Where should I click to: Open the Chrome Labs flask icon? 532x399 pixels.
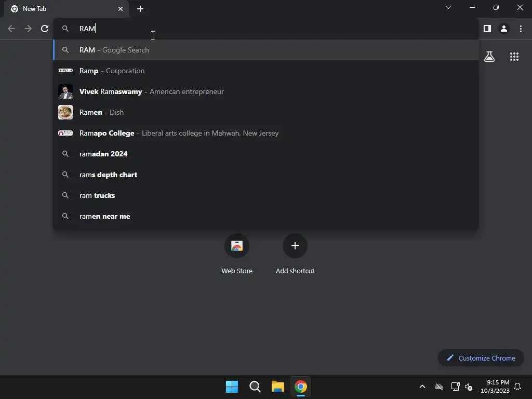(x=489, y=57)
